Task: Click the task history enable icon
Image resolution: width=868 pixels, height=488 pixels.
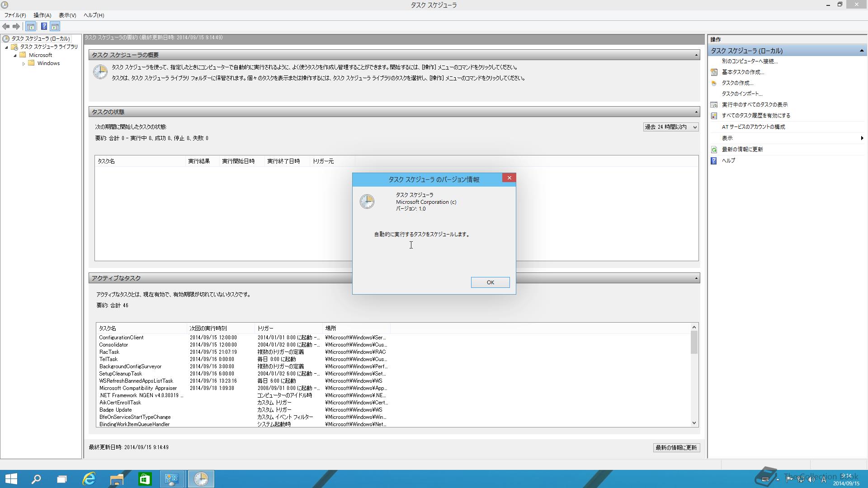Action: [714, 116]
